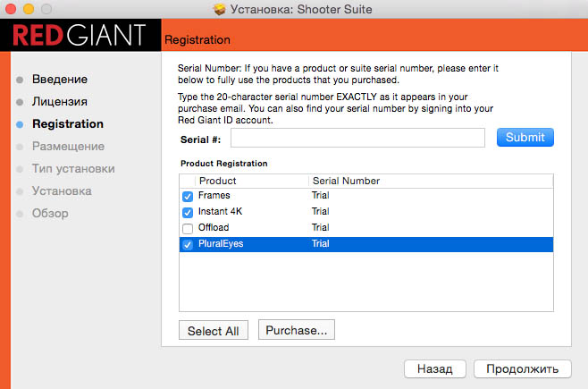Click the Trial value for PluralEyes
This screenshot has height=389, width=588.
(x=321, y=244)
